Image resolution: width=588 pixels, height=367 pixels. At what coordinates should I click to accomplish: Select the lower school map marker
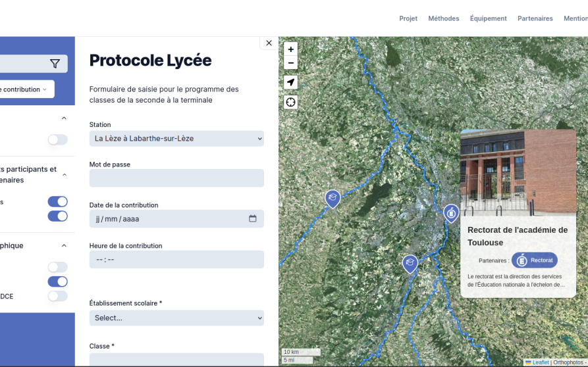point(410,263)
